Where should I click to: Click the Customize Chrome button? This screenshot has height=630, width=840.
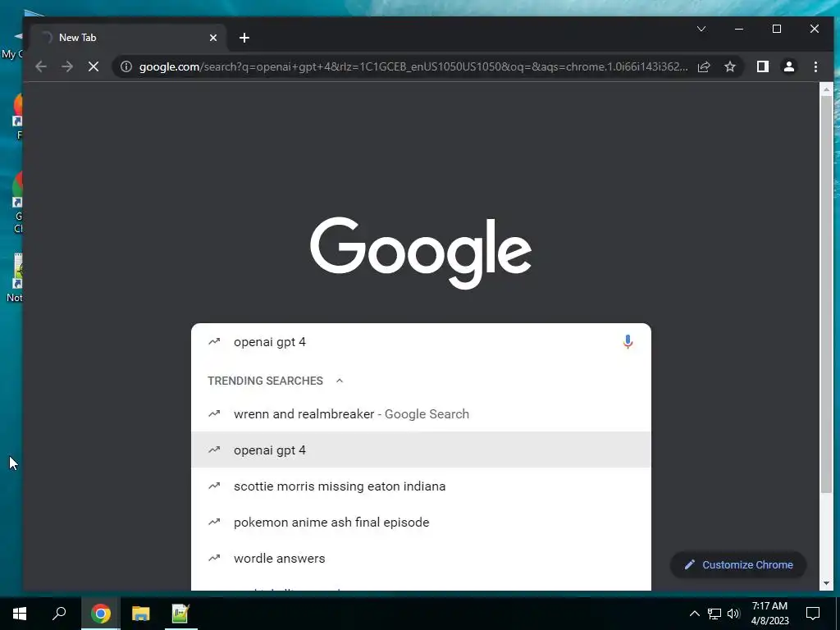738,564
